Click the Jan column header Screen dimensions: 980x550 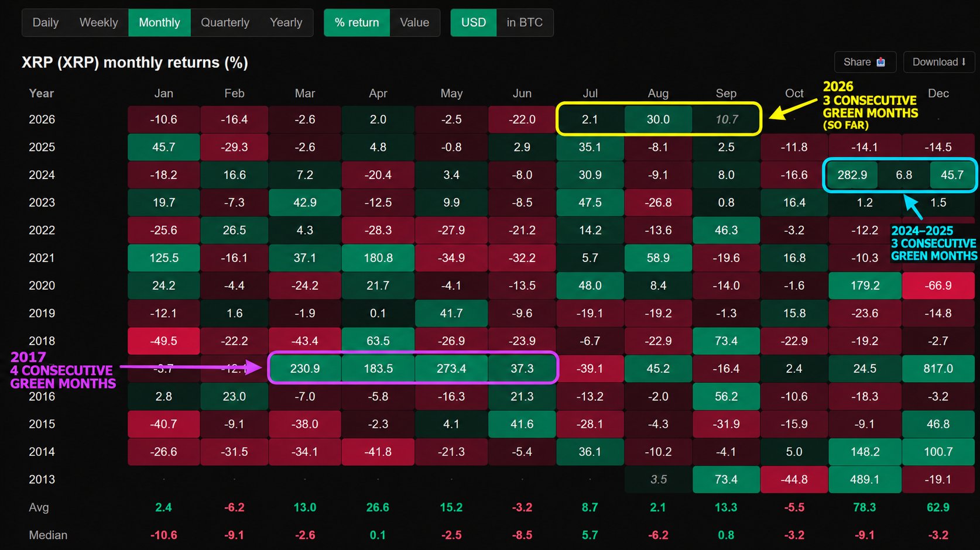tap(164, 94)
